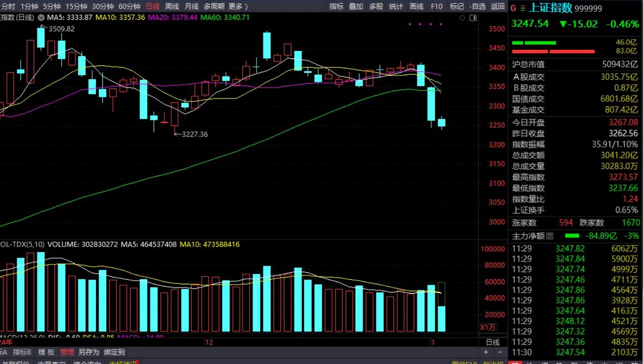Viewport: 643px width, 364px height.
Task: Click the MA10 indicator value label
Action: point(121,17)
